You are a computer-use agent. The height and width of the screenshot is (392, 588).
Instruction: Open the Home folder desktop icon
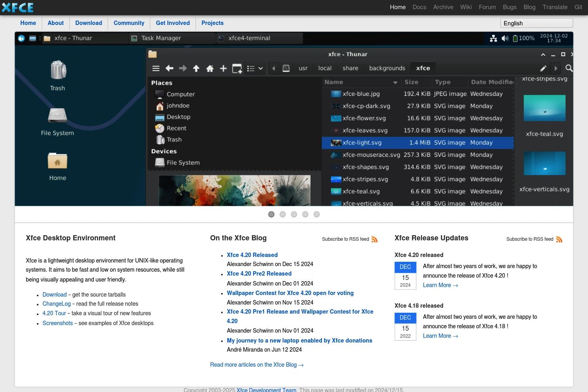(57, 161)
